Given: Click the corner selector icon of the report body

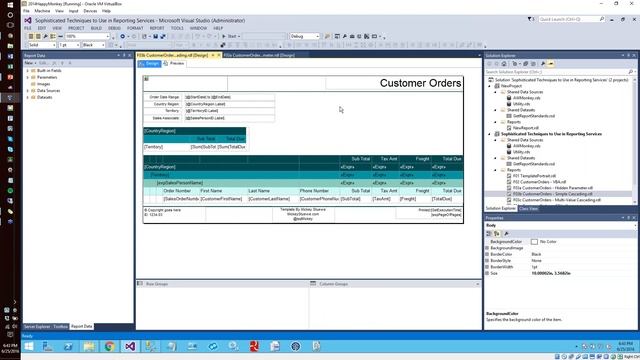Looking at the screenshot, I should coord(147,78).
